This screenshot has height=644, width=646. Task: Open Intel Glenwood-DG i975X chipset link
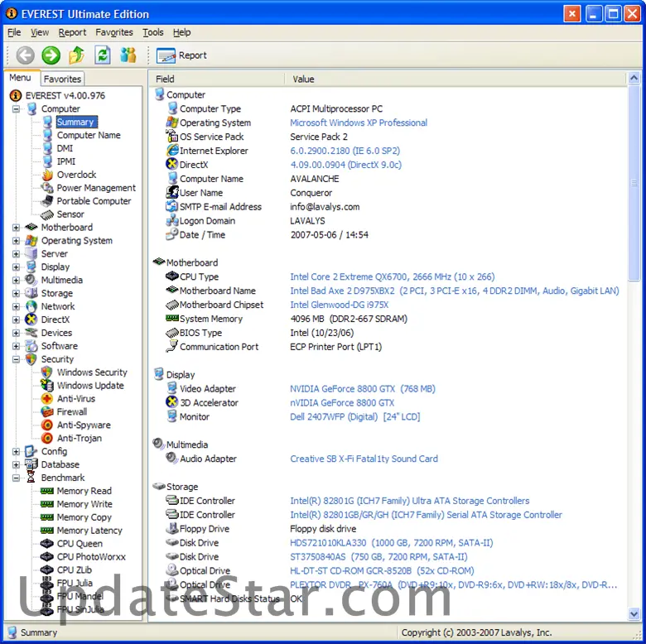339,305
